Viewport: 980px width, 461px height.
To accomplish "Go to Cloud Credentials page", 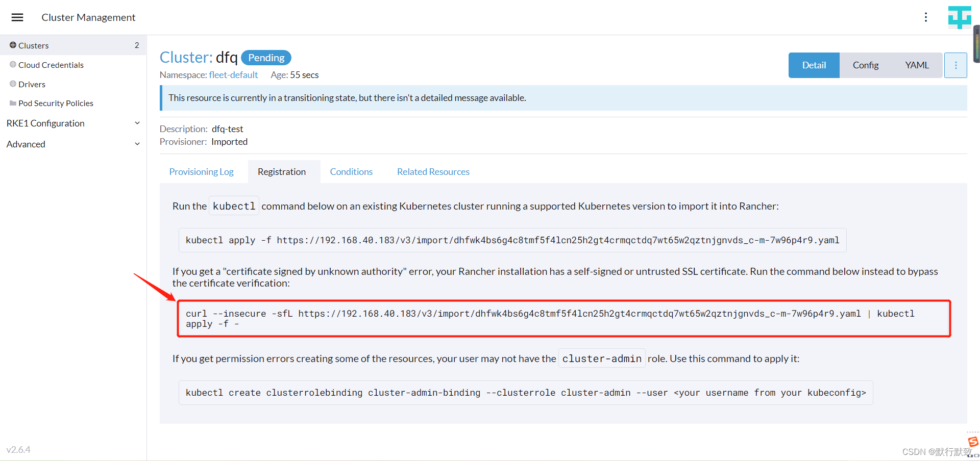I will [x=51, y=65].
